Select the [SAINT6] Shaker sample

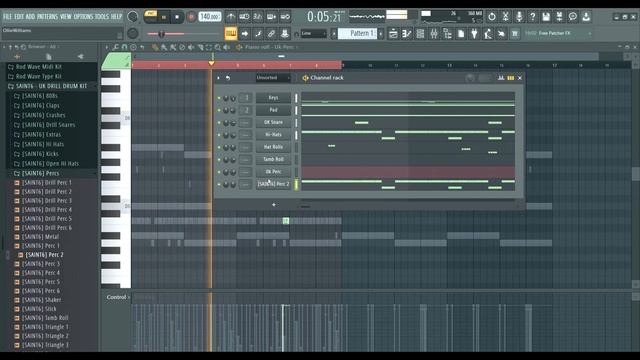point(36,300)
